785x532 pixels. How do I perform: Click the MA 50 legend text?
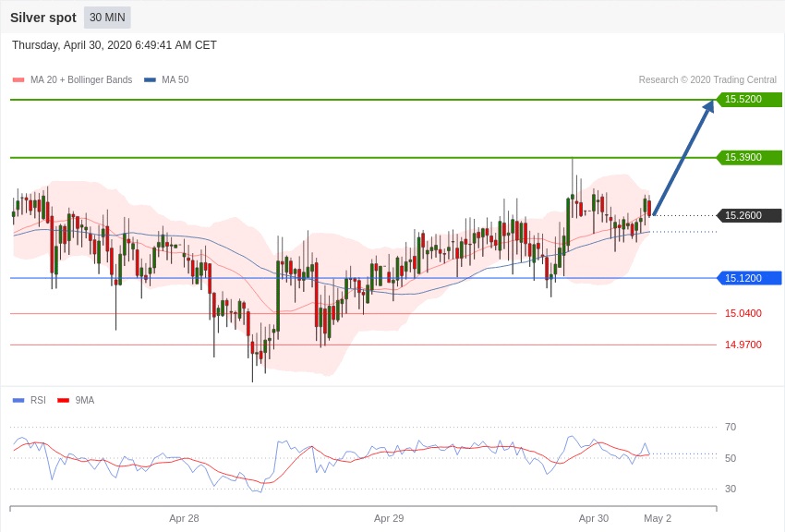(175, 80)
